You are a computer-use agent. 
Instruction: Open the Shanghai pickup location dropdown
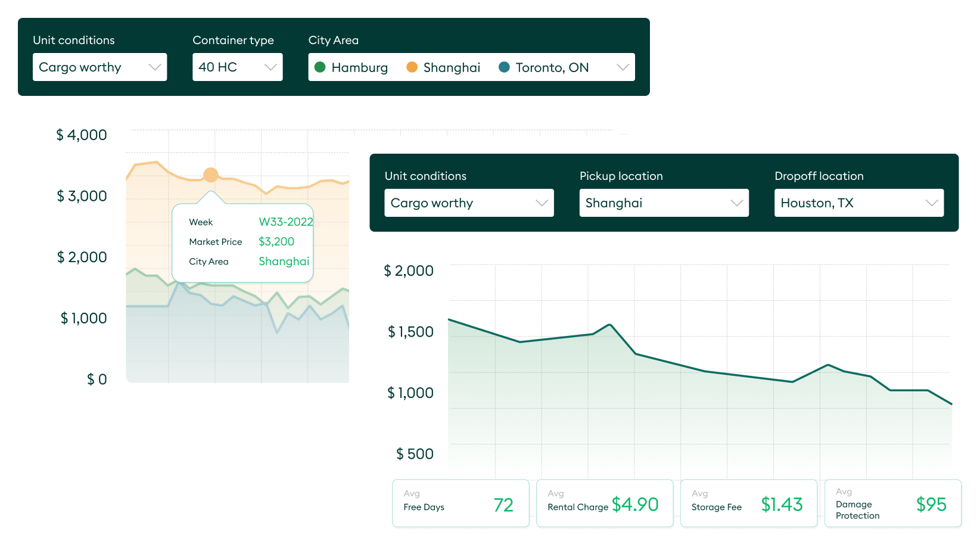(x=664, y=203)
